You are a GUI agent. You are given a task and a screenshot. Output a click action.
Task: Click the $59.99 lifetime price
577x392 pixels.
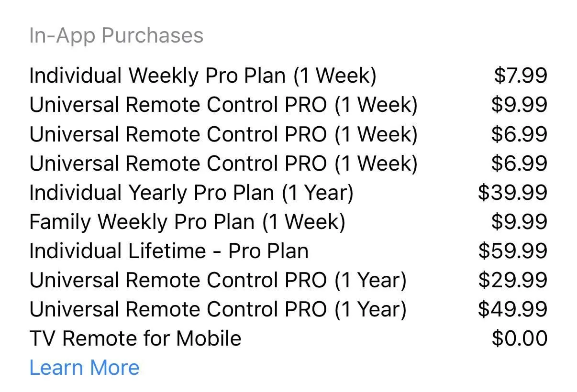[x=512, y=251]
